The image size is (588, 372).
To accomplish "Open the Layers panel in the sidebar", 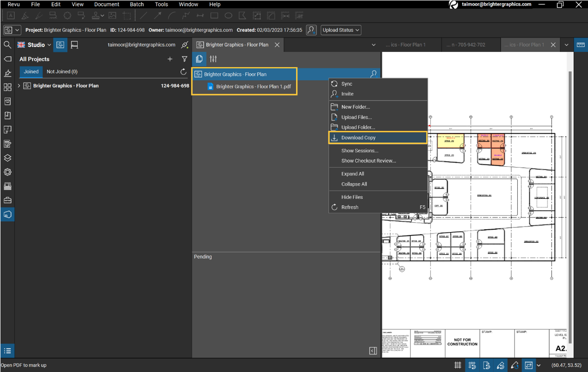I will tap(7, 158).
